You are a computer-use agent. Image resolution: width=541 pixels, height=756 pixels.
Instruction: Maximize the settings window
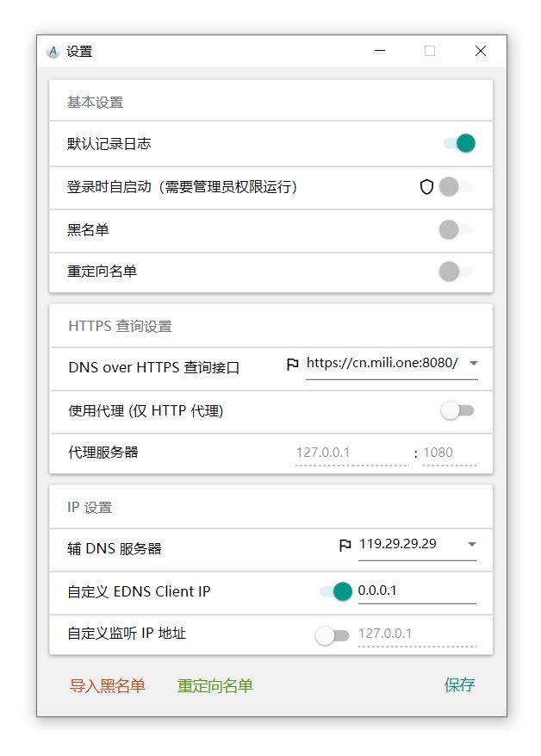430,52
